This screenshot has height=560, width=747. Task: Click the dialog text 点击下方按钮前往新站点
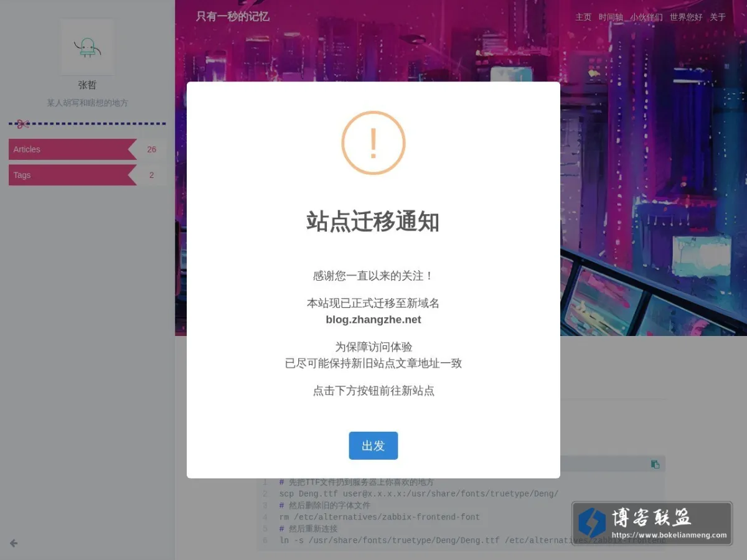(374, 391)
